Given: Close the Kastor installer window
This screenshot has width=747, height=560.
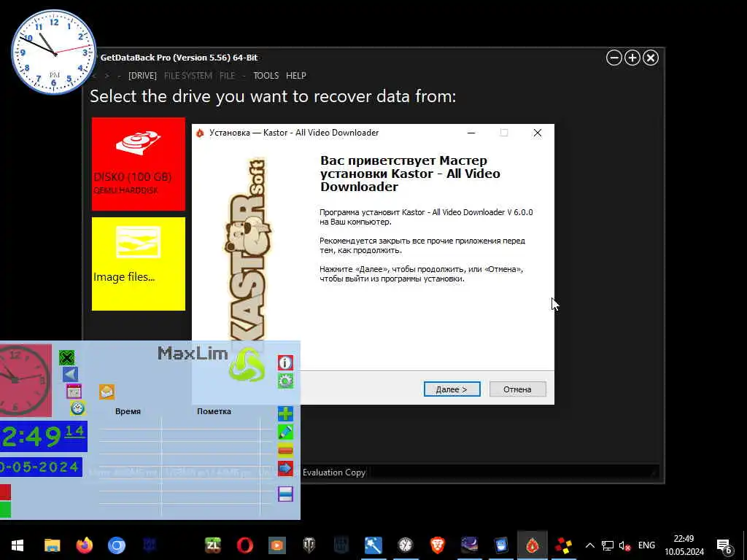Looking at the screenshot, I should (538, 133).
